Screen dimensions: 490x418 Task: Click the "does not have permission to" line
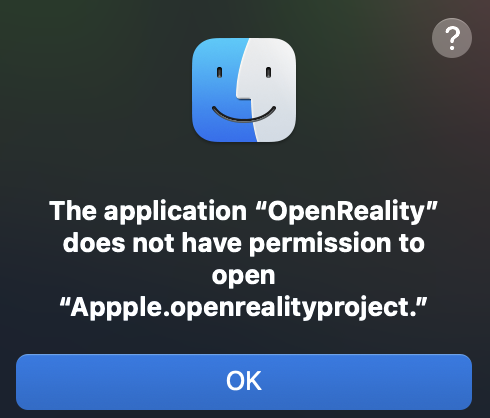[244, 244]
